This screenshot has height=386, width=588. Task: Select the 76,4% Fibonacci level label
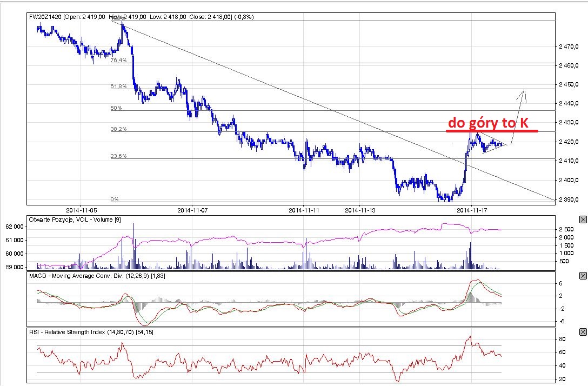118,61
